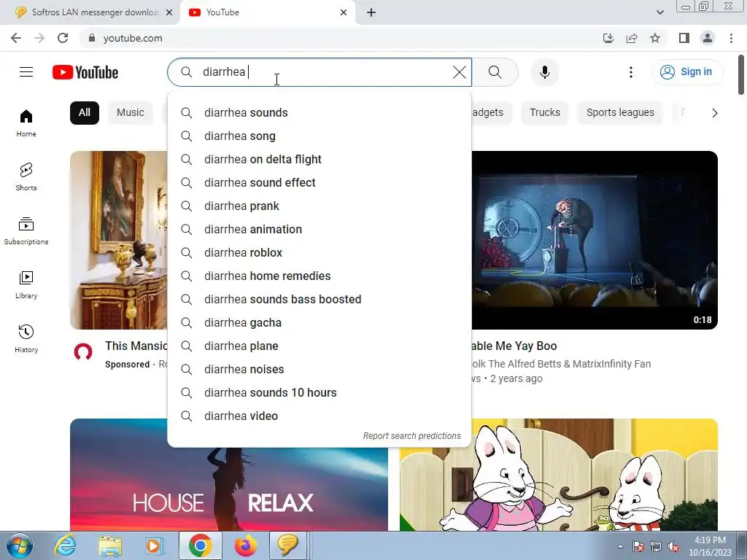Image resolution: width=747 pixels, height=560 pixels.
Task: Open the YouTube hamburger guide menu
Action: click(x=26, y=72)
